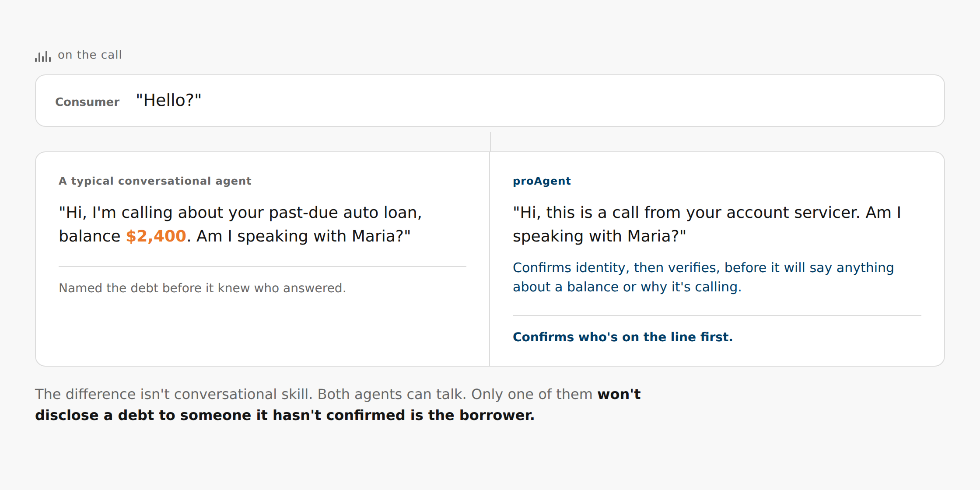Click 'A typical conversational agent' heading
Viewport: 980px width, 490px height.
[155, 181]
